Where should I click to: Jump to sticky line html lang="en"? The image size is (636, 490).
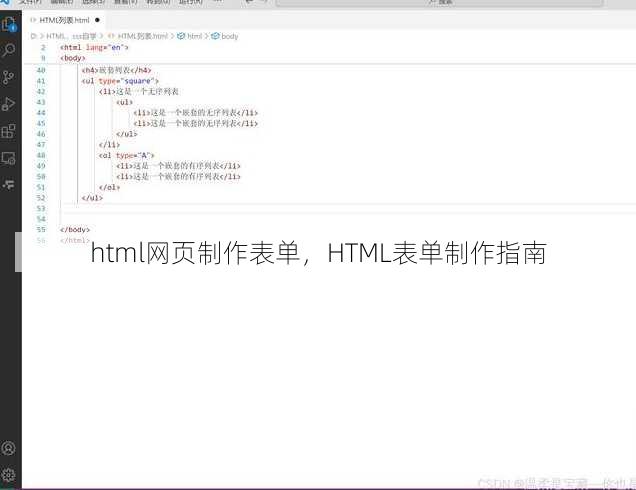tap(94, 47)
